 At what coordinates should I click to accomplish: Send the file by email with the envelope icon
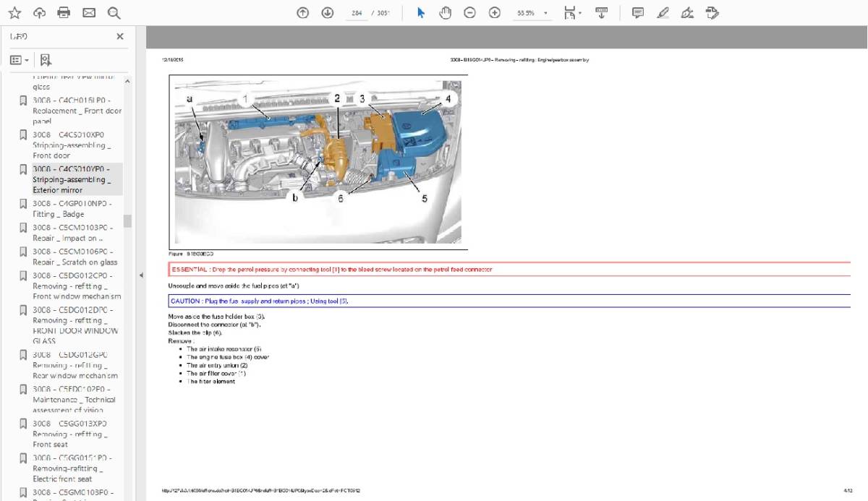point(88,13)
